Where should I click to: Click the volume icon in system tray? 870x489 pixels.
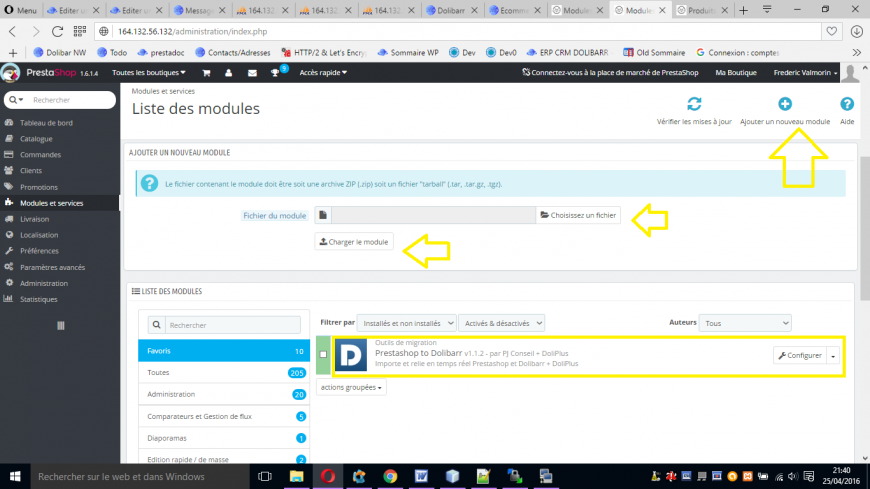793,476
